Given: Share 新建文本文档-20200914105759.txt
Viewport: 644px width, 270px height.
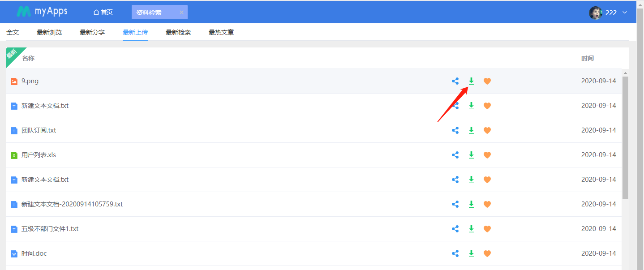Looking at the screenshot, I should click(x=455, y=204).
